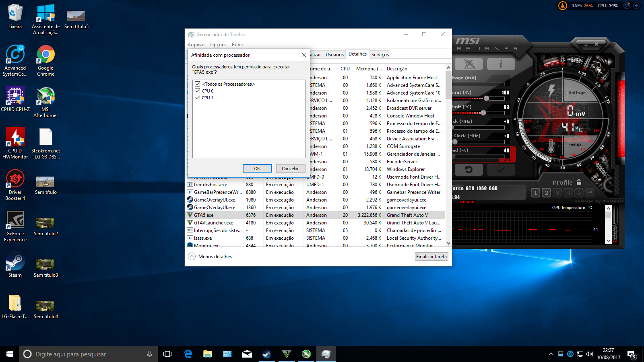Switch to the Detalhes tab
This screenshot has height=362, width=644.
358,54
